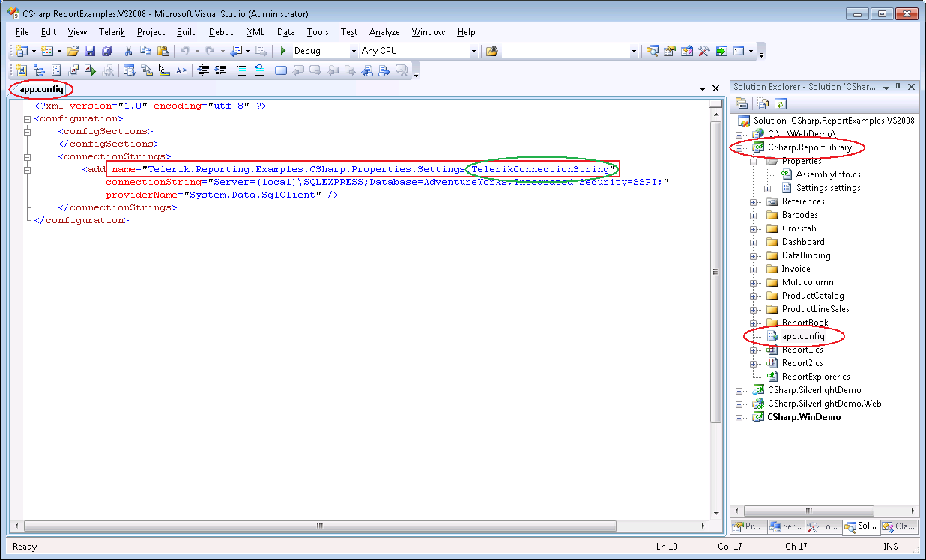Save app.config with the floppy disk icon
This screenshot has height=560, width=926.
(x=90, y=51)
